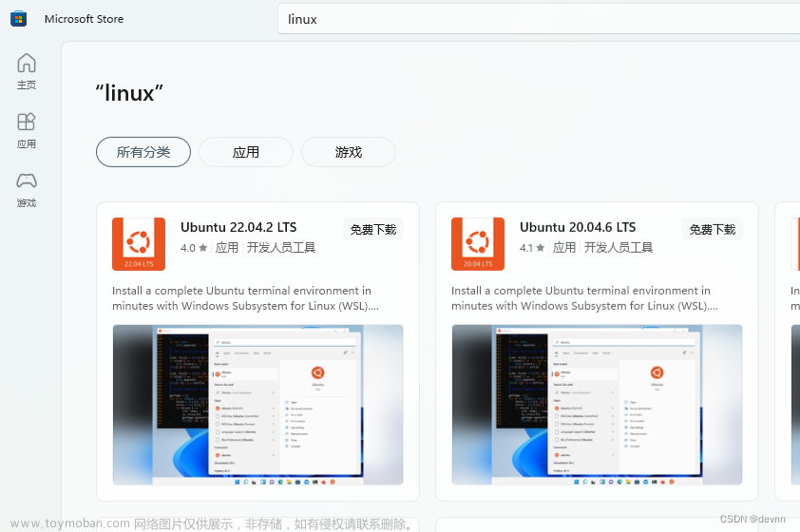Click the Ubuntu 22.04.2 LTS description text
This screenshot has height=532, width=800.
click(x=245, y=298)
